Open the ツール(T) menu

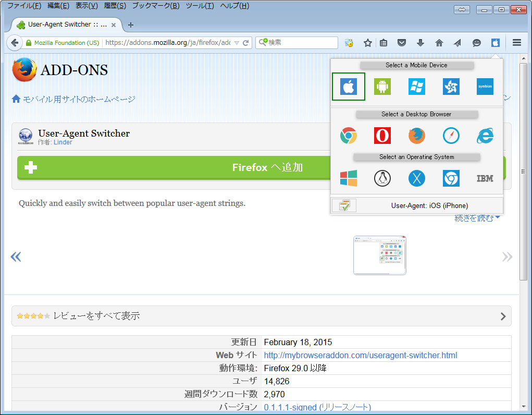click(200, 6)
